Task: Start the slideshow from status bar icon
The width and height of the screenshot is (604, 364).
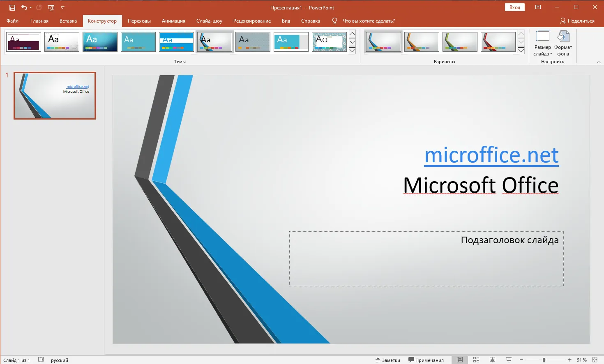Action: coord(509,360)
